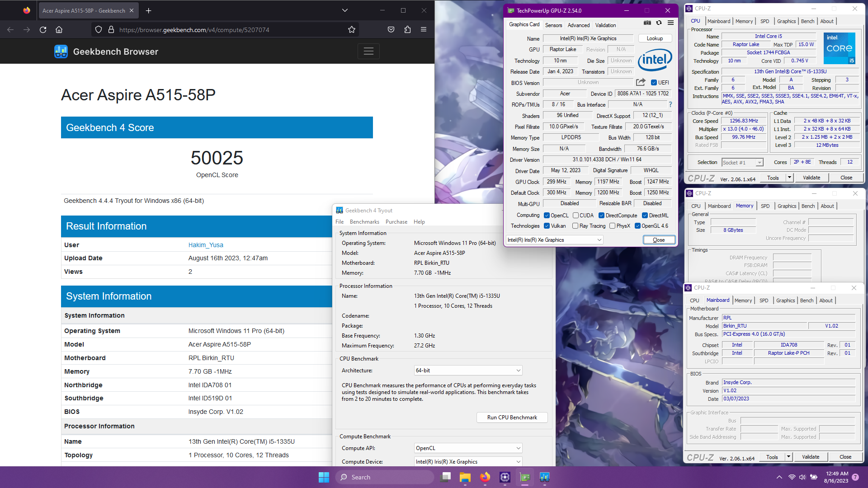868x488 pixels.
Task: Open the Bench tab in bottom CPU-Z window
Action: pos(807,300)
